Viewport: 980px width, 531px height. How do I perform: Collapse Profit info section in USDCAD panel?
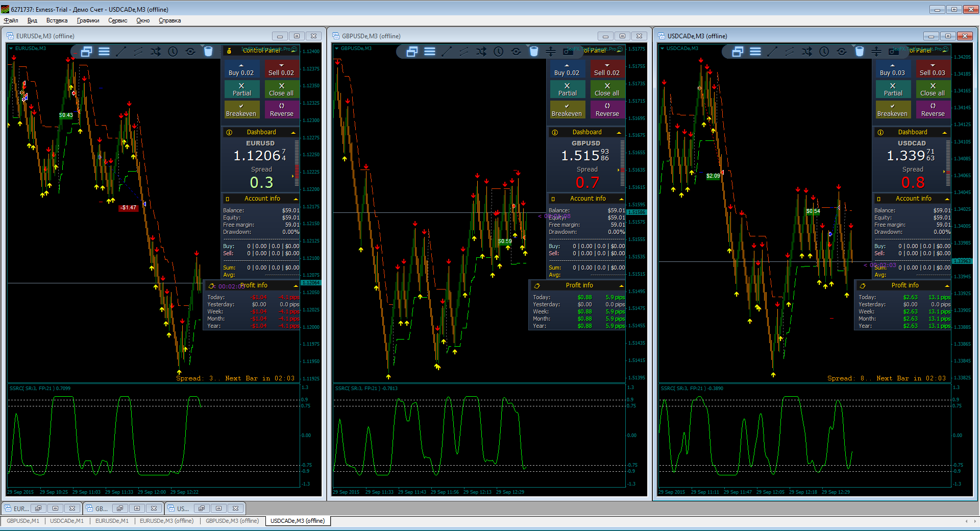tap(947, 286)
